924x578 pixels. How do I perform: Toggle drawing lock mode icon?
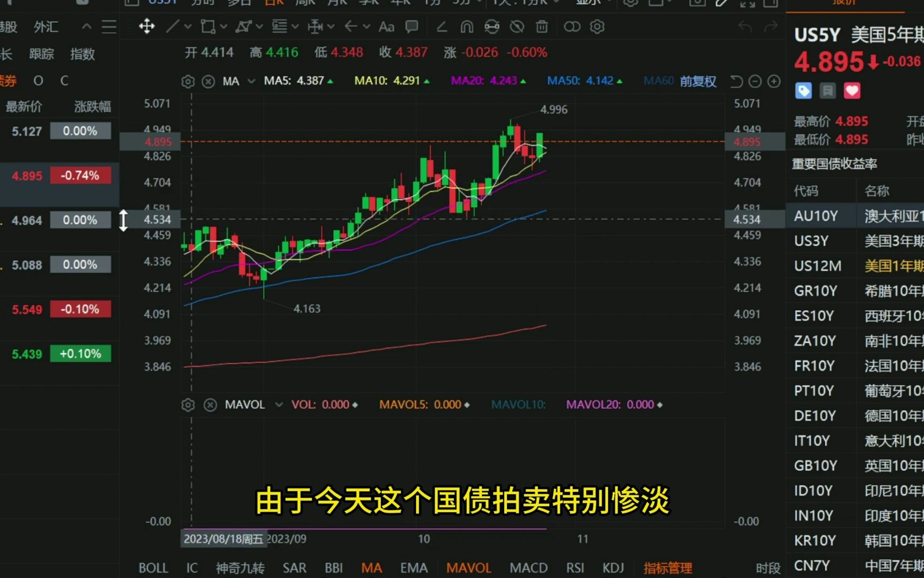(492, 26)
